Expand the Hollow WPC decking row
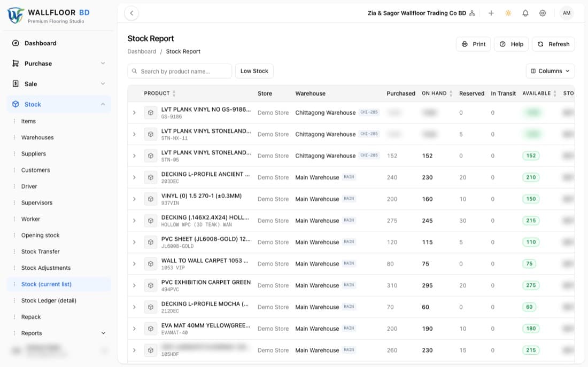 134,221
